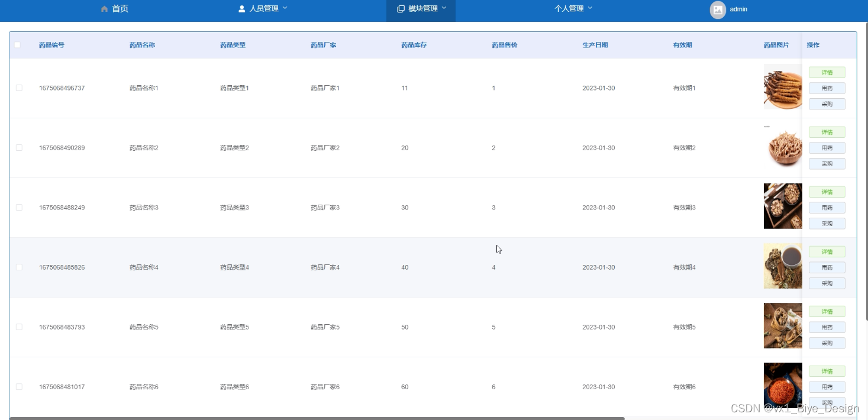
Task: Click the person icon beside 人员管理
Action: pos(241,9)
